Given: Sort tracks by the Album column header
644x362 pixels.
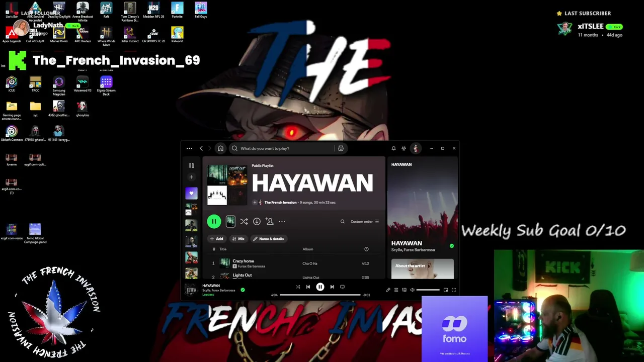Looking at the screenshot, I should point(308,249).
